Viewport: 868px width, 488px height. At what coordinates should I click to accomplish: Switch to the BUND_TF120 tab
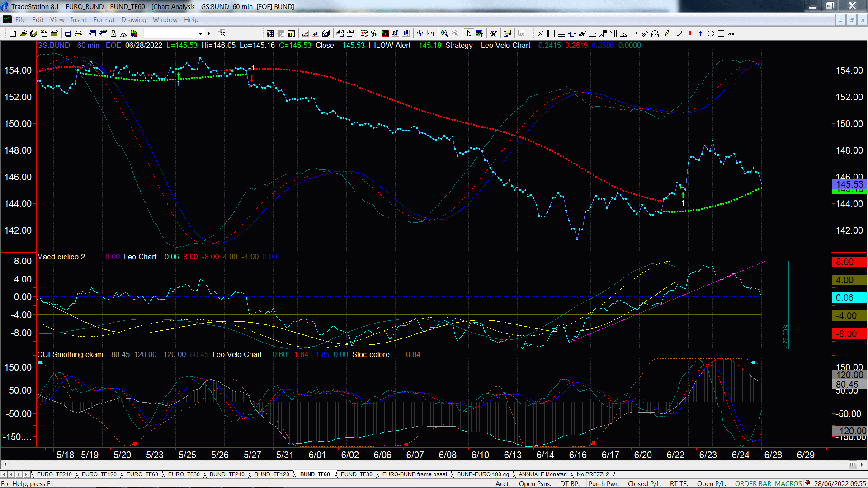[272, 474]
